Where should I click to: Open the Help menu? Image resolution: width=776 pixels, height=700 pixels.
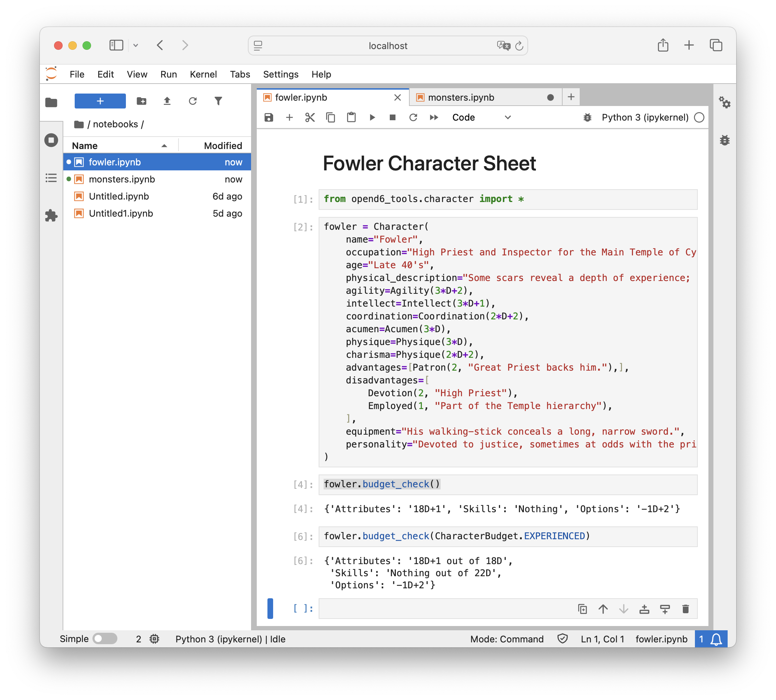click(x=321, y=74)
